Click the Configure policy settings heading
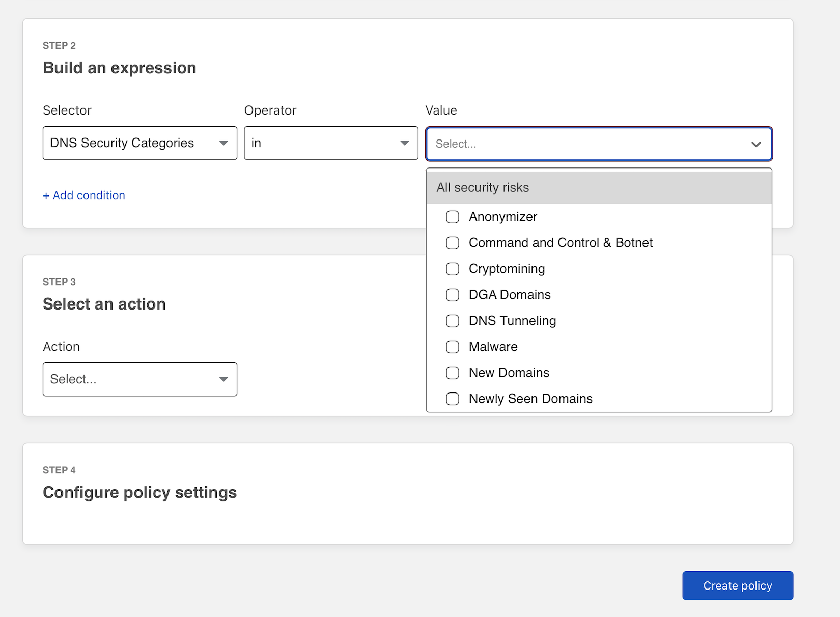840x617 pixels. [x=139, y=492]
